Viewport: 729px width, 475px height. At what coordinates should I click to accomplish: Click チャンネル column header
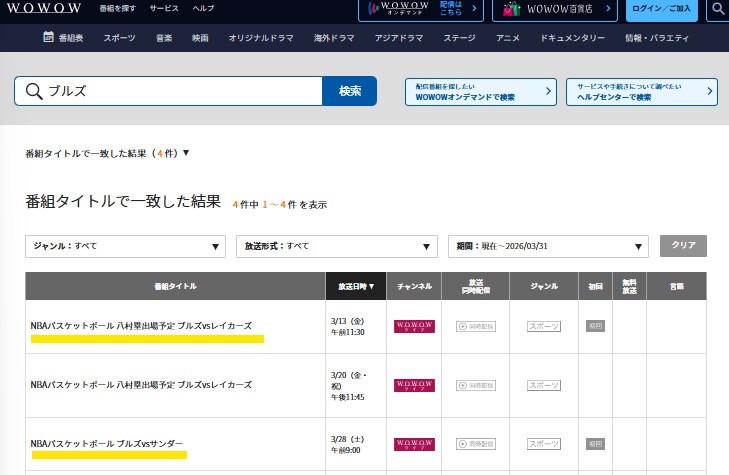[x=414, y=286]
